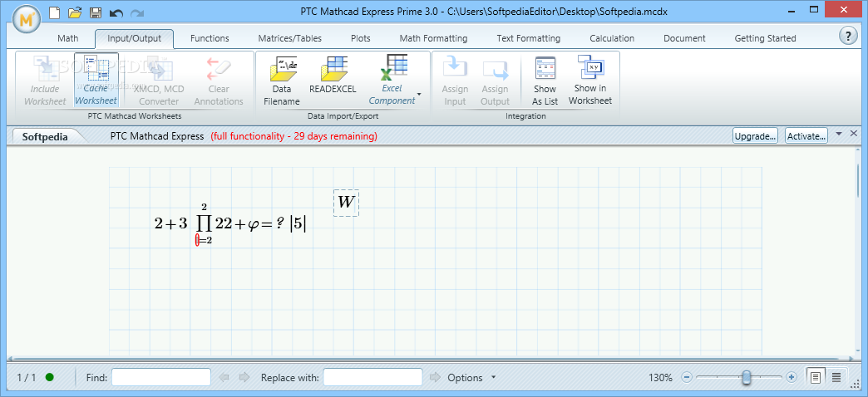Select the Input/Output ribbon tab

pyautogui.click(x=135, y=38)
